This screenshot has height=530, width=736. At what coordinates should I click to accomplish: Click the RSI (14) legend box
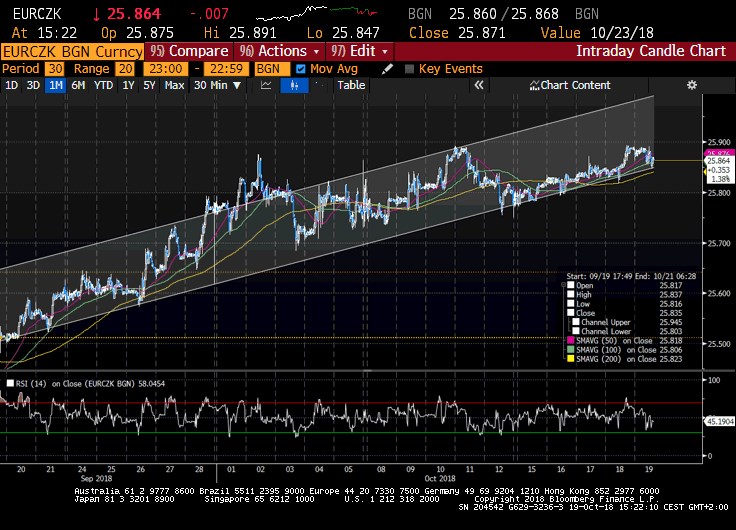point(10,382)
